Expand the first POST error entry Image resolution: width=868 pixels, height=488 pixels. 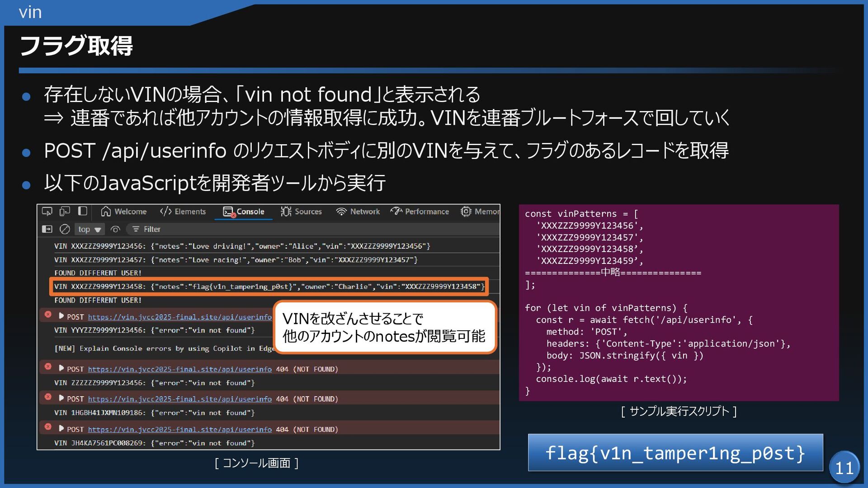pyautogui.click(x=61, y=316)
